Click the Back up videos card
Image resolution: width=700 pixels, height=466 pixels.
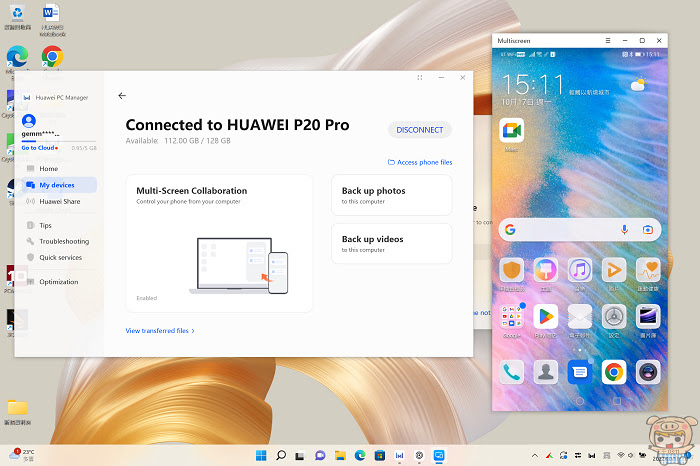tap(392, 244)
